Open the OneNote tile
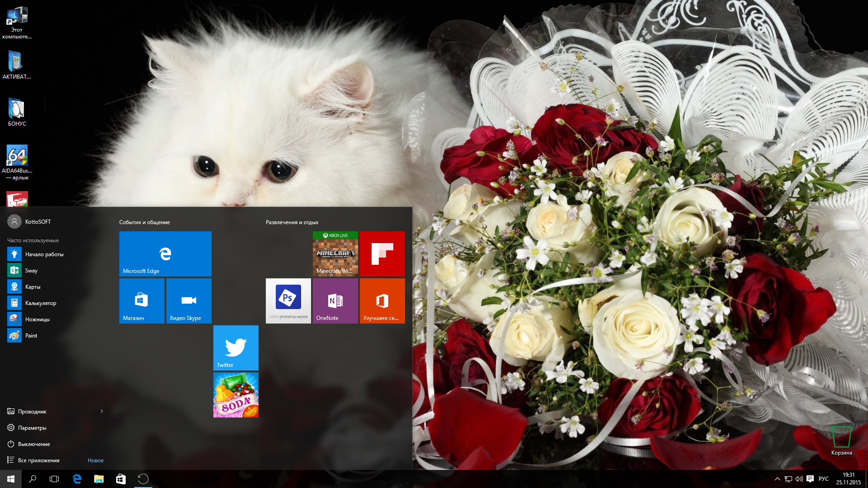This screenshot has width=868, height=488. click(335, 301)
